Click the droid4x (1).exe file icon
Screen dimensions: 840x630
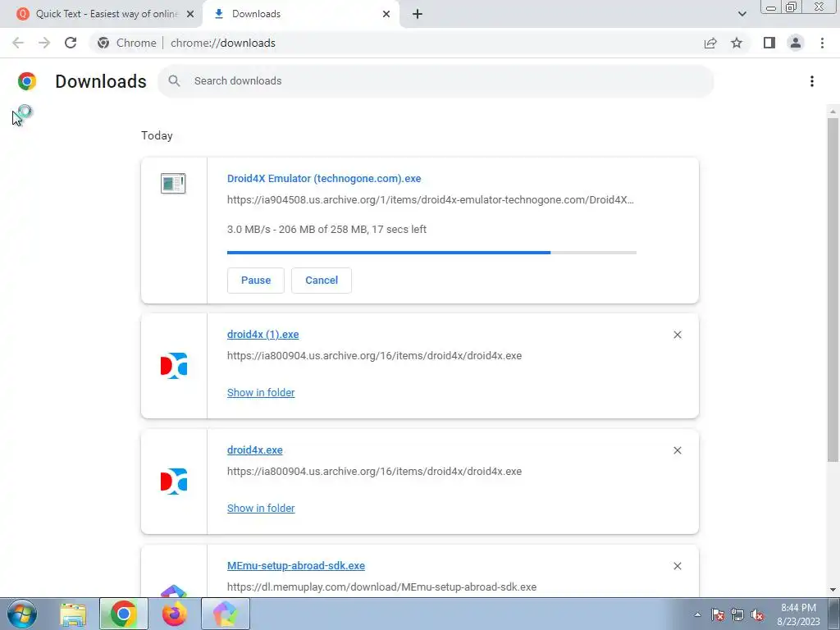click(x=174, y=366)
